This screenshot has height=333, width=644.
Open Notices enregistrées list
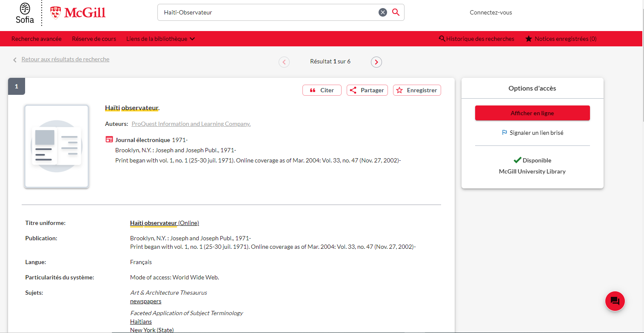561,39
